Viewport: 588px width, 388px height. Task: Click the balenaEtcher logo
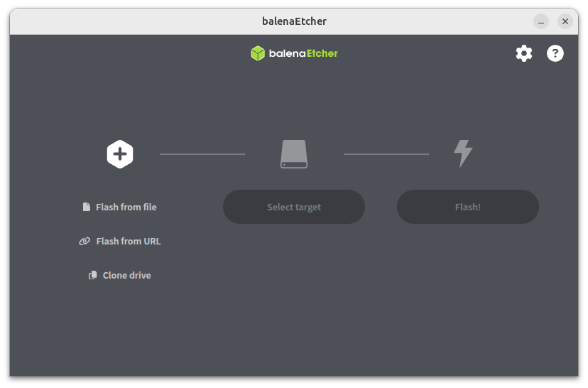295,53
